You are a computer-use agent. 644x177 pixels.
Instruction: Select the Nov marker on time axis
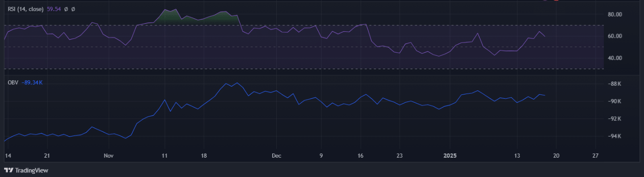click(108, 156)
